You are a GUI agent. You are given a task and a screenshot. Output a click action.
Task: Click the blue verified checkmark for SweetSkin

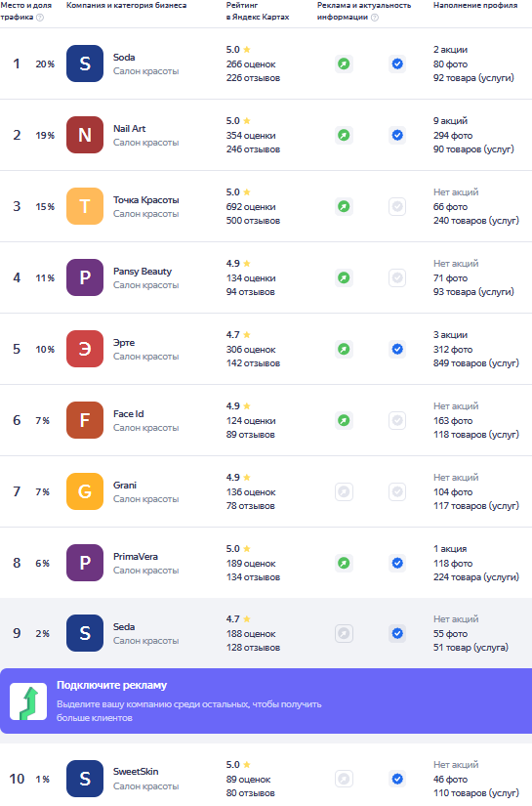coord(397,779)
